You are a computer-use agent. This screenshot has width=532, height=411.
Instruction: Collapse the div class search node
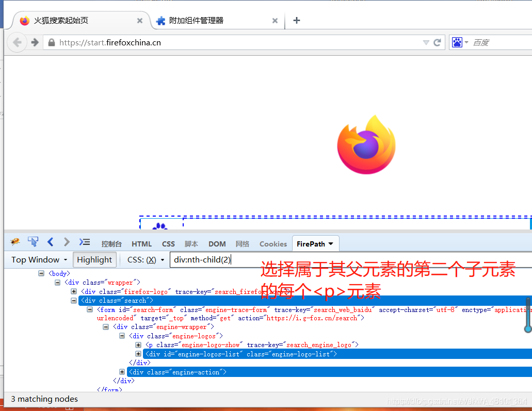click(74, 301)
